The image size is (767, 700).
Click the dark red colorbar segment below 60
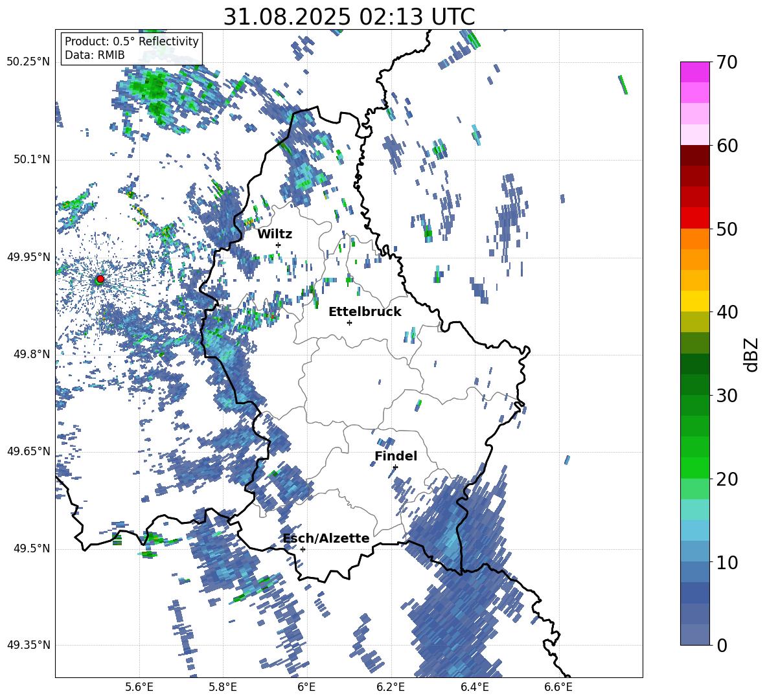[x=694, y=155]
